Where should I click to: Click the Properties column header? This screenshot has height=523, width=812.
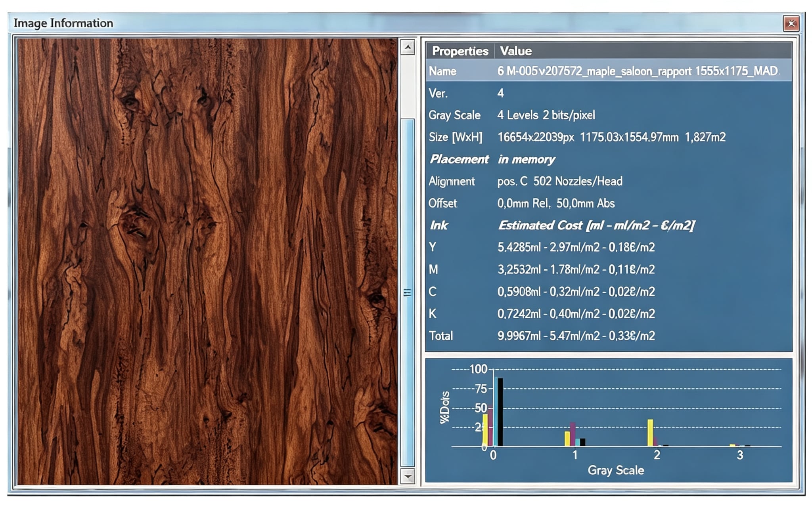pos(460,51)
